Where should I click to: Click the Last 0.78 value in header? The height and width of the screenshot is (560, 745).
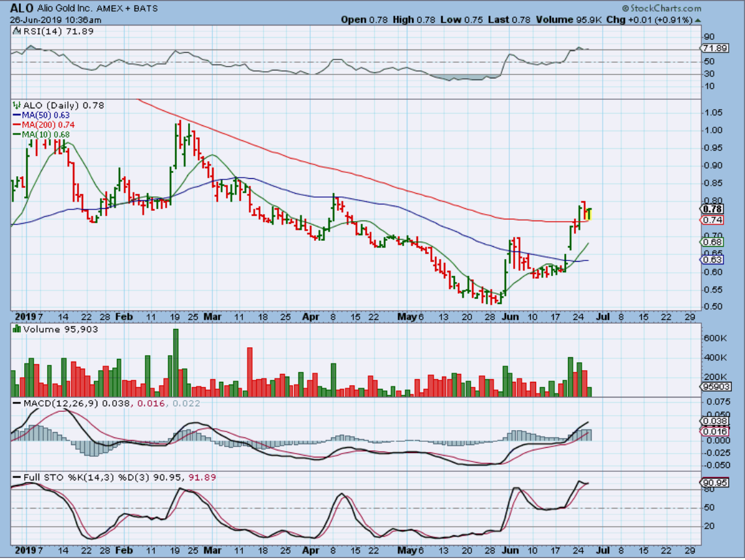509,20
